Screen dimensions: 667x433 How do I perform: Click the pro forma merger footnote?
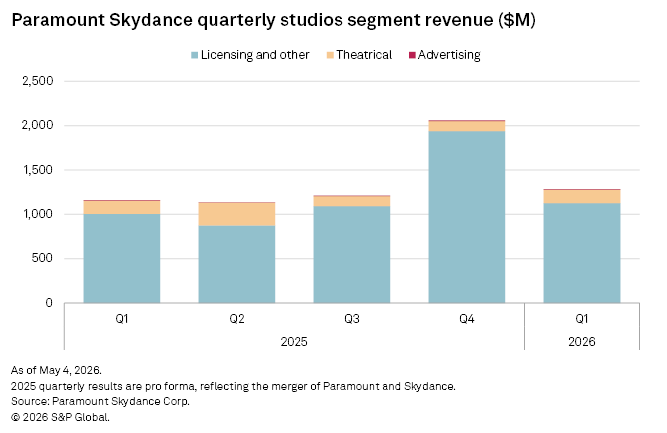[x=233, y=386]
